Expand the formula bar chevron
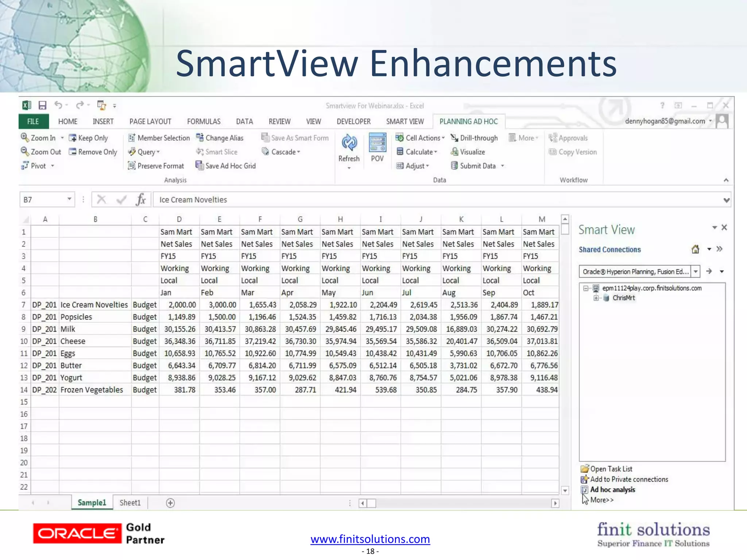This screenshot has width=747, height=560. coord(726,200)
